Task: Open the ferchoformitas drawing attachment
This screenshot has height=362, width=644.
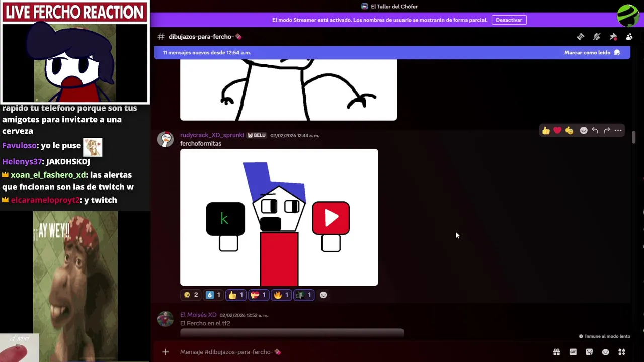Action: [x=279, y=217]
